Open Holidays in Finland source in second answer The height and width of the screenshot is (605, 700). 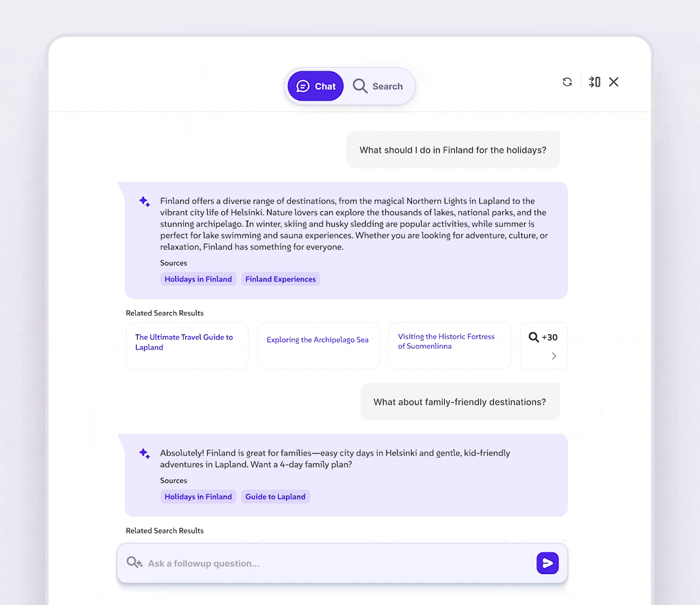[198, 496]
